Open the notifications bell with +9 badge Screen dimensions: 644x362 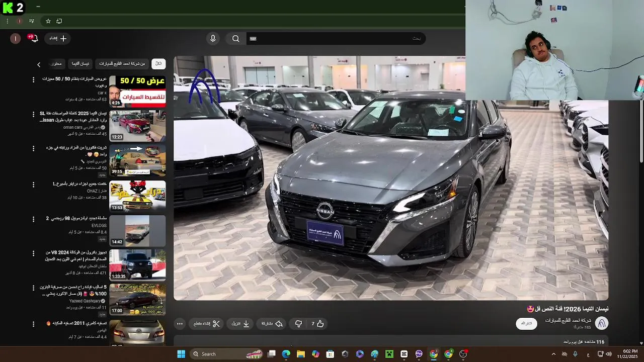tap(34, 38)
